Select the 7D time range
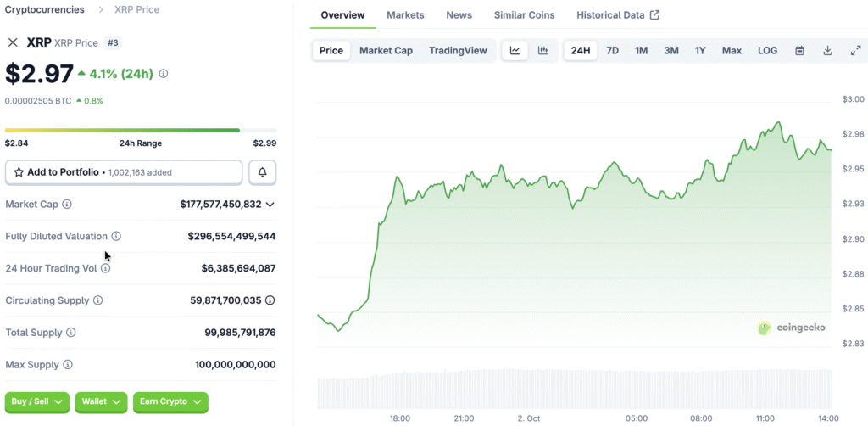 (x=612, y=51)
